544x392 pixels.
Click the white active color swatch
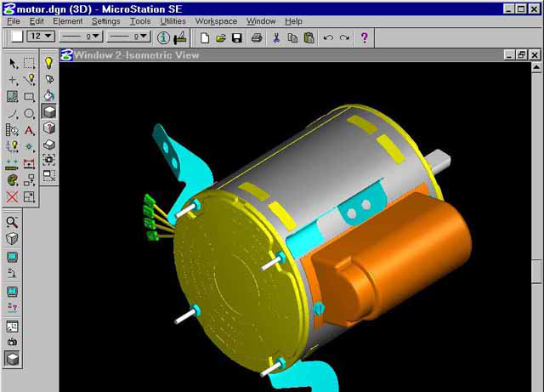coord(17,36)
